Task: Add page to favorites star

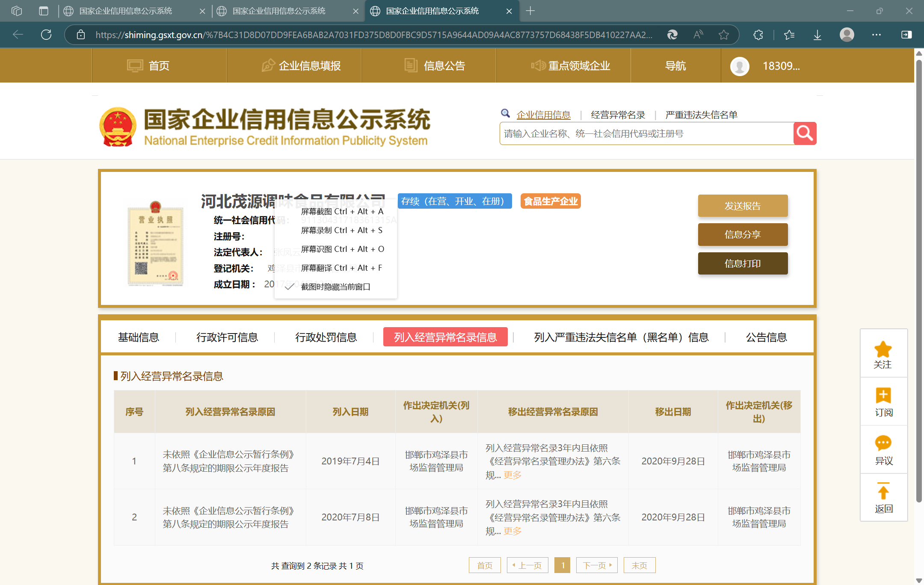Action: pyautogui.click(x=724, y=35)
